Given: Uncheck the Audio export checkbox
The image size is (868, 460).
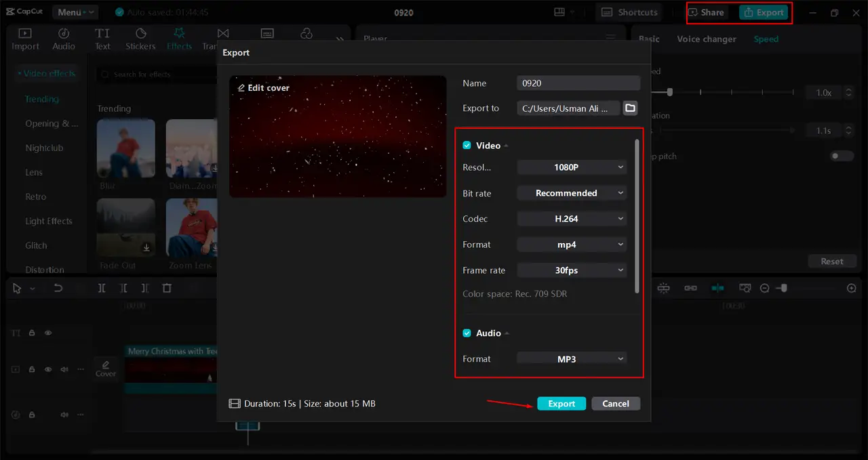Looking at the screenshot, I should pyautogui.click(x=467, y=333).
